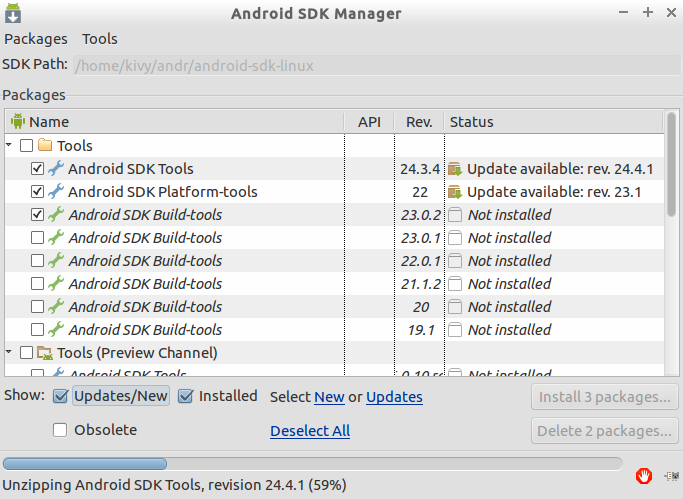Click the 'Unzipping Android SDK Tools' status message
Viewport: 683px width, 499px height.
point(174,485)
